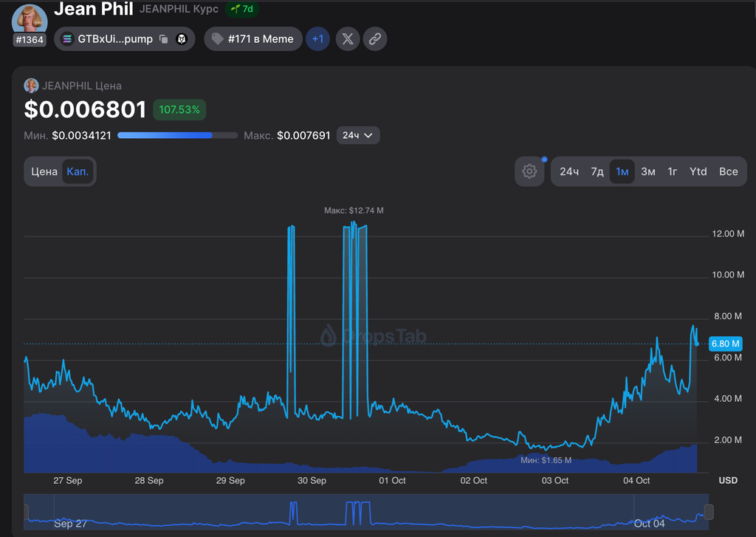Click the JEANPHIL Курс heading text
This screenshot has width=756, height=537.
pos(179,9)
